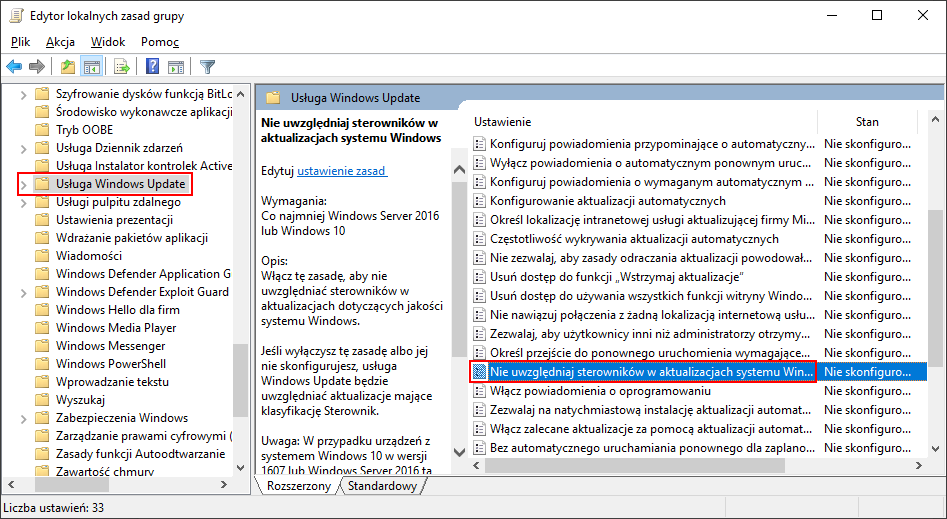Select Windows Hello dla firm folder

118,310
